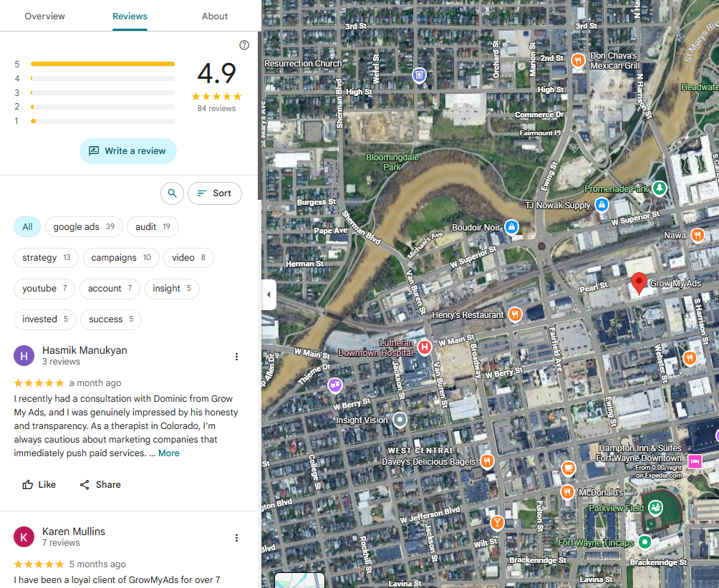Screen dimensions: 719x588
Task: Filter reviews by video chip
Action: [188, 257]
